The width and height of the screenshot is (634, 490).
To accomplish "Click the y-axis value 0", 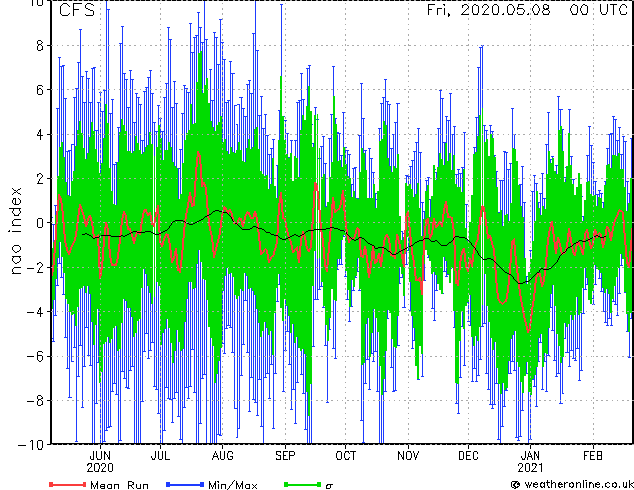I will click(x=40, y=223).
